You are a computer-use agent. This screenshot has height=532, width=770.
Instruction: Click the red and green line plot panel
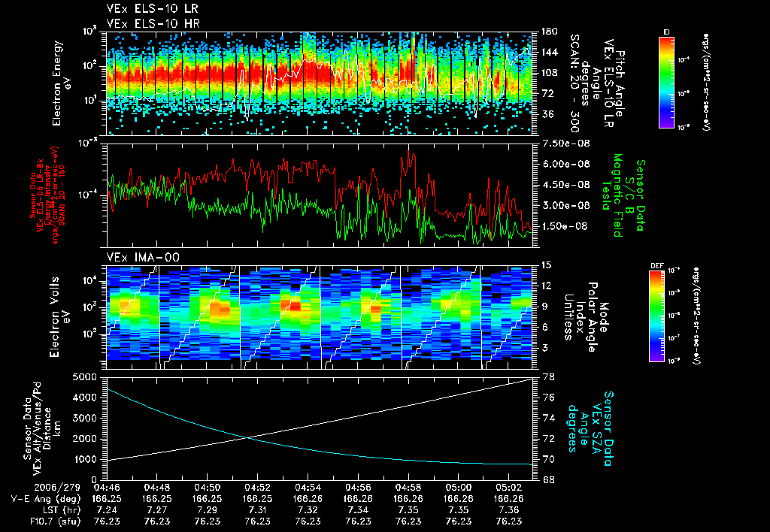[319, 195]
